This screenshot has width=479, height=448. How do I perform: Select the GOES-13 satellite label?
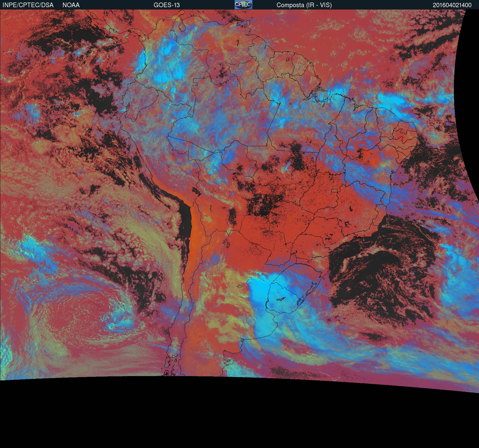[x=166, y=5]
